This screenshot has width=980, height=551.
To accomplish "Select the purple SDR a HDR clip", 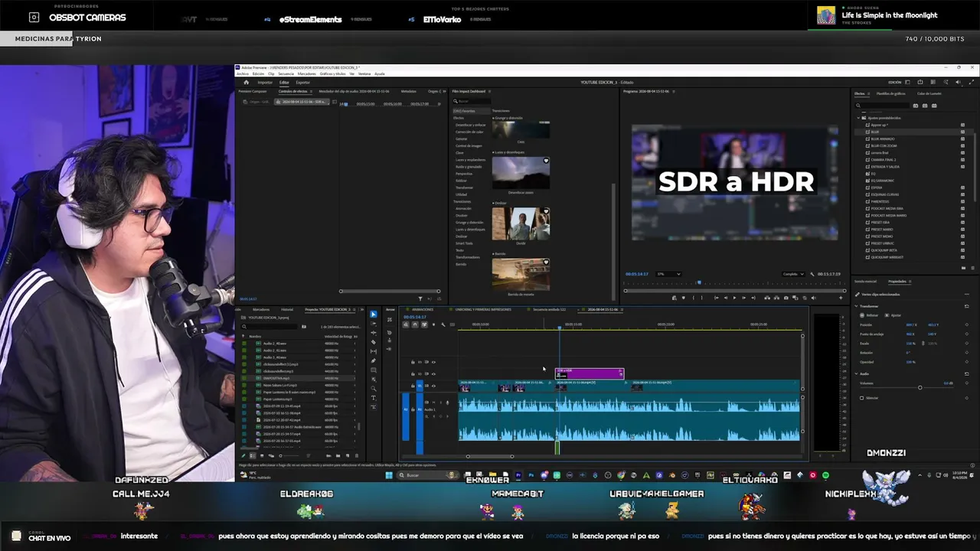I will click(590, 373).
